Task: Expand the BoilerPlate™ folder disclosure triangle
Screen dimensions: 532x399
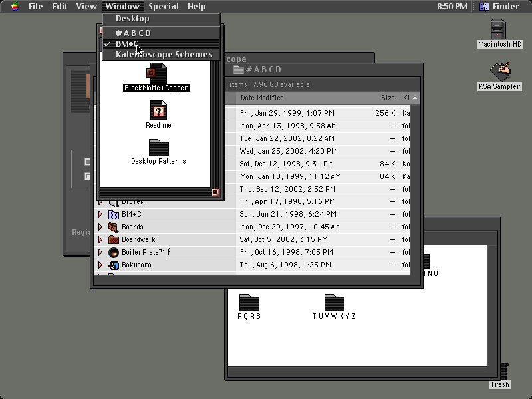Action: (x=100, y=253)
